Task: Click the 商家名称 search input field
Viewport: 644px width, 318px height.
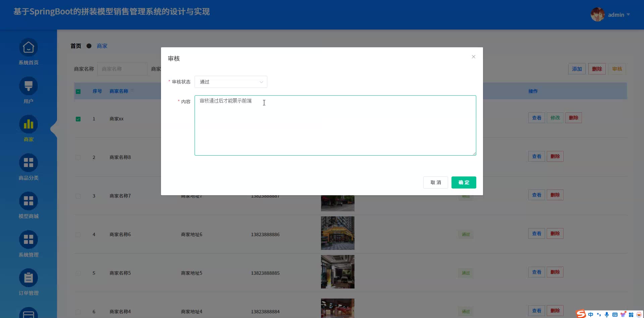Action: click(x=122, y=69)
